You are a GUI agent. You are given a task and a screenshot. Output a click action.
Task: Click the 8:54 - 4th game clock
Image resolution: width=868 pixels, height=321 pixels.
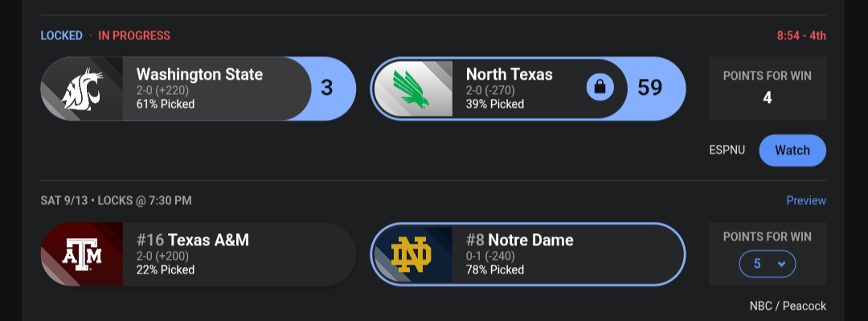[x=801, y=36]
